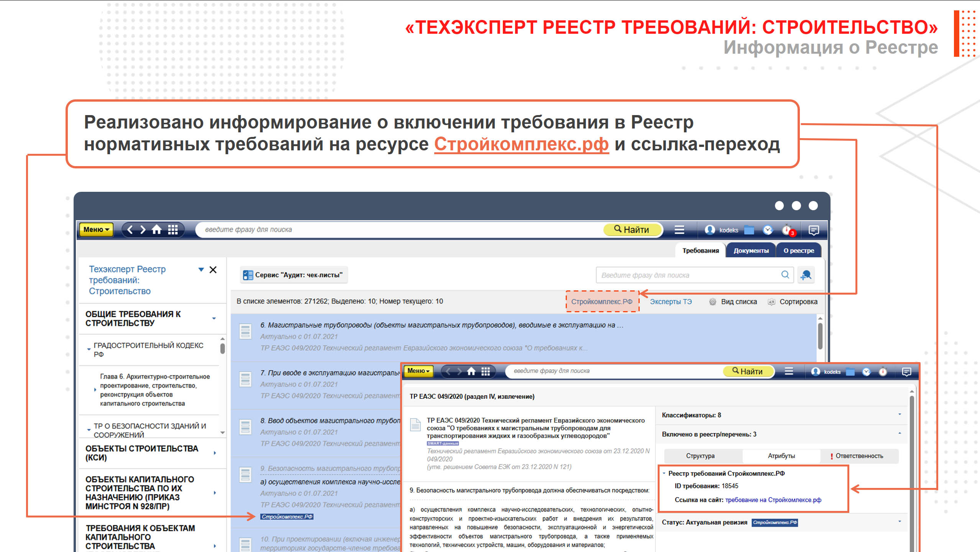
Task: Open the Меню dropdown button
Action: 96,230
